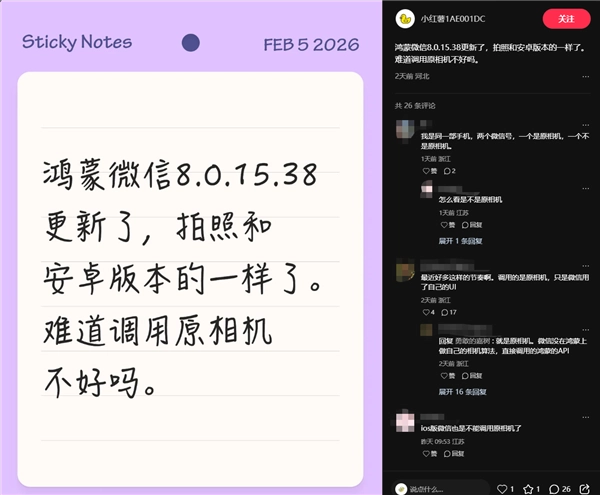Open the author's yellow duck avatar

click(x=405, y=19)
